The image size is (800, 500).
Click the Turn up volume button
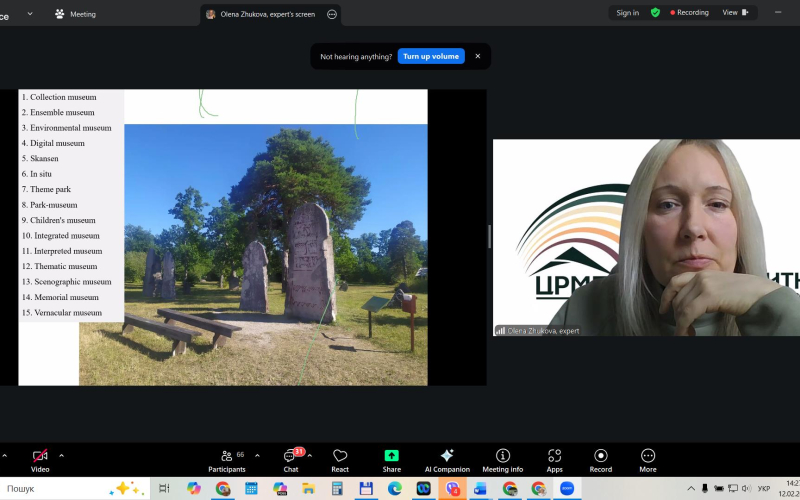click(x=431, y=56)
